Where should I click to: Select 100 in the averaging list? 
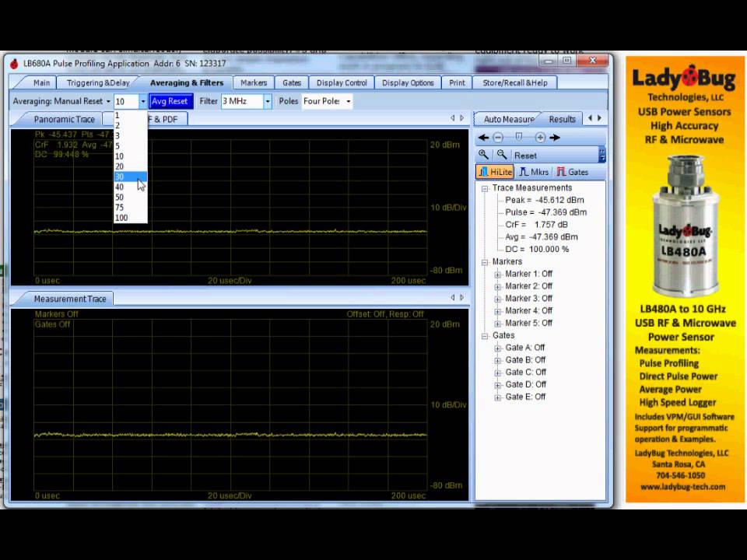(131, 218)
